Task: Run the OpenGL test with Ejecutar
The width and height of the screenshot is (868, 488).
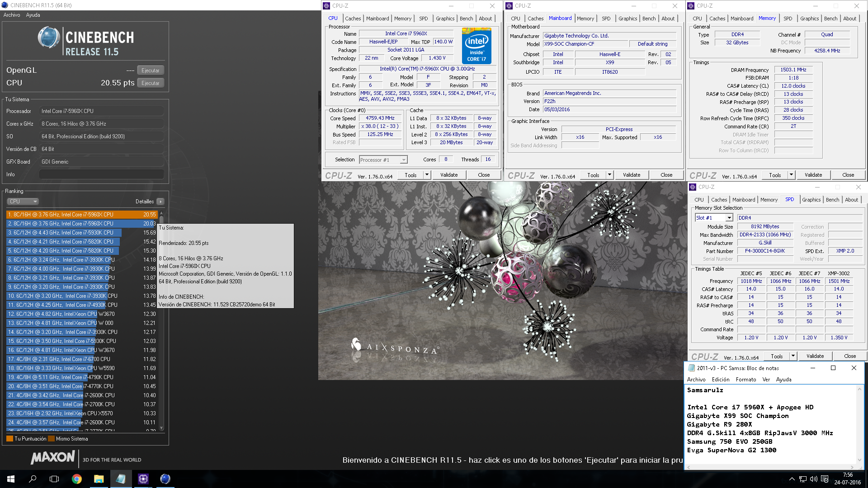Action: pos(151,70)
